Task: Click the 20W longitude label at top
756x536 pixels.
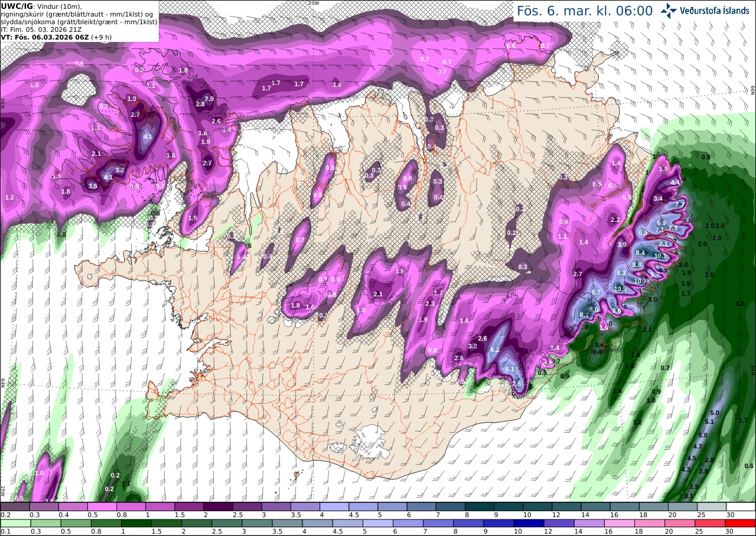Action: pyautogui.click(x=314, y=3)
